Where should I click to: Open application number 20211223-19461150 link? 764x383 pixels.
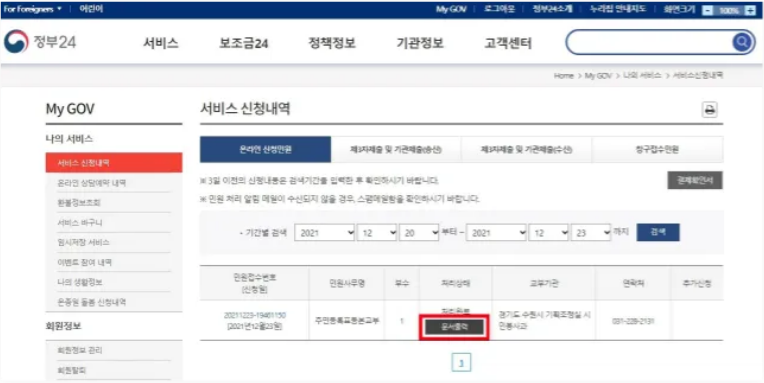tap(255, 315)
